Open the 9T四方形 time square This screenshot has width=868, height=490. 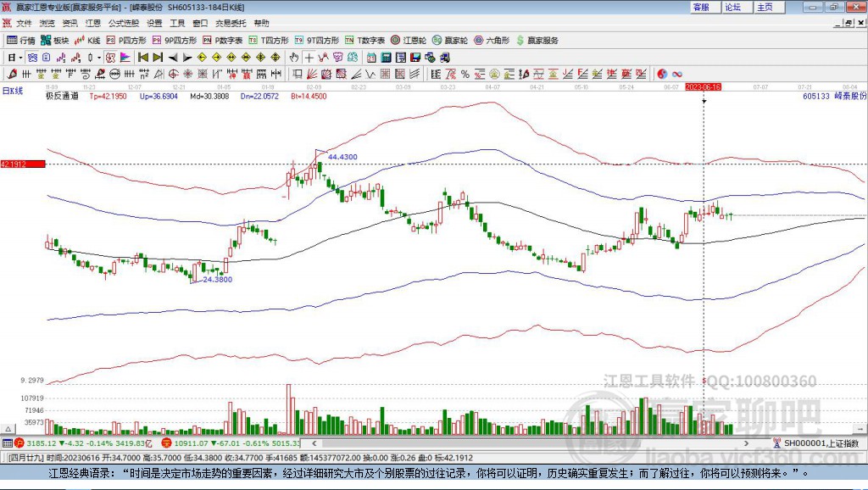click(317, 41)
